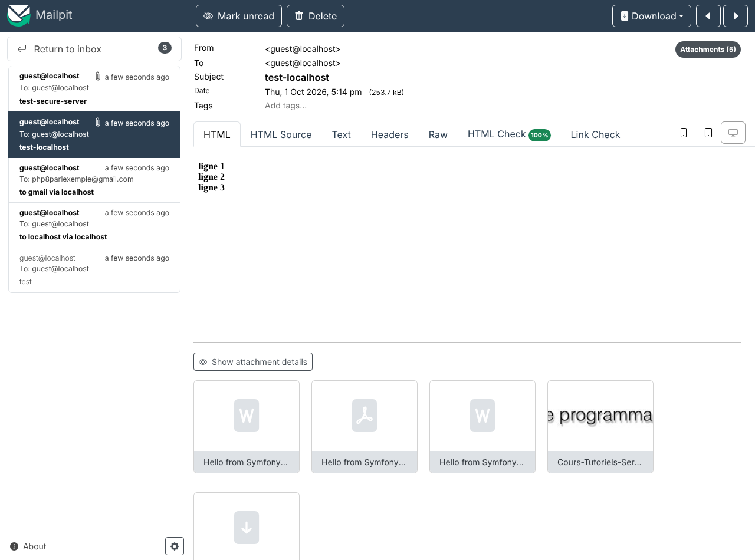This screenshot has width=755, height=560.
Task: Open the settings gear button
Action: (x=175, y=546)
